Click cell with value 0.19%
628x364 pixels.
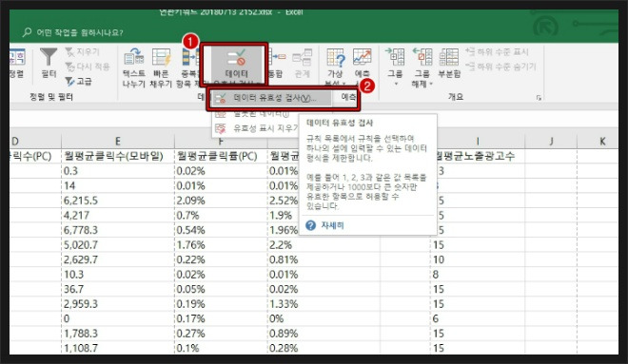[x=221, y=304]
